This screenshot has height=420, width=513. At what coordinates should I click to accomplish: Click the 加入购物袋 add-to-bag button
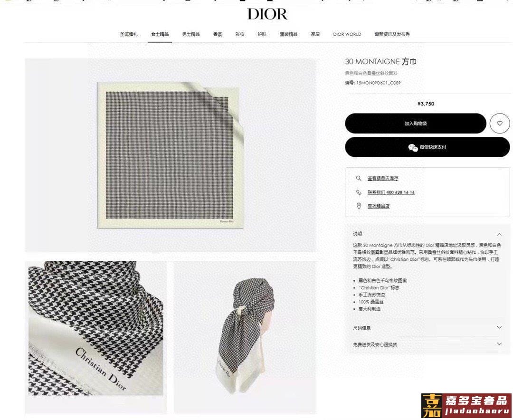tap(416, 124)
